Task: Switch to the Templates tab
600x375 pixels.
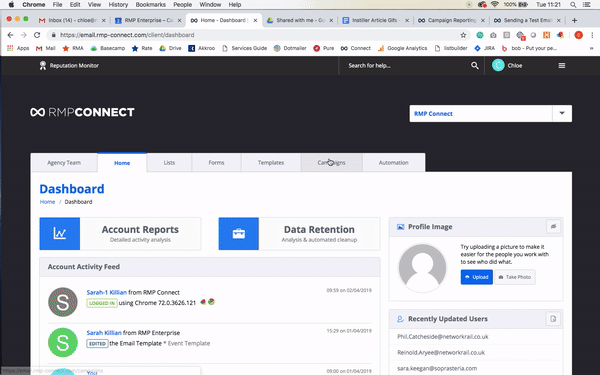Action: click(271, 163)
